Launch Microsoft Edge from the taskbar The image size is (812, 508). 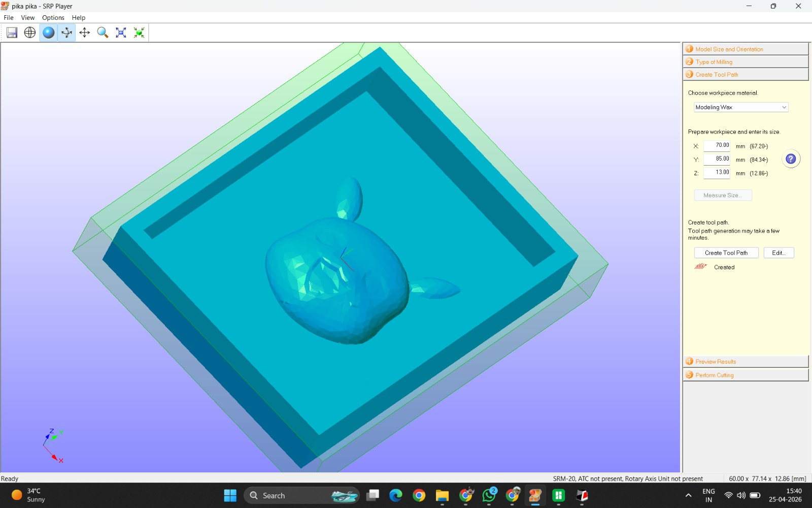396,495
